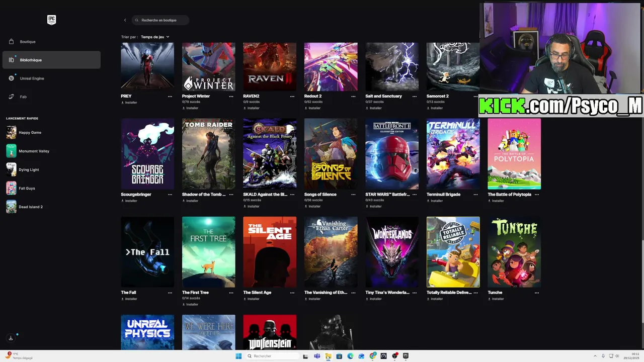Viewport: 644px width, 362px height.
Task: Click Installer under The Battle of Polytopia
Action: tap(496, 201)
